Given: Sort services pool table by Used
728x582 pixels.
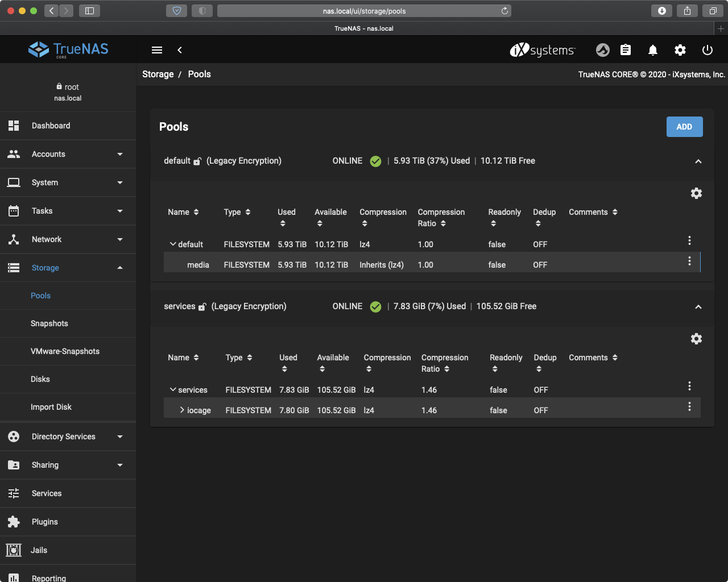Looking at the screenshot, I should pyautogui.click(x=288, y=363).
